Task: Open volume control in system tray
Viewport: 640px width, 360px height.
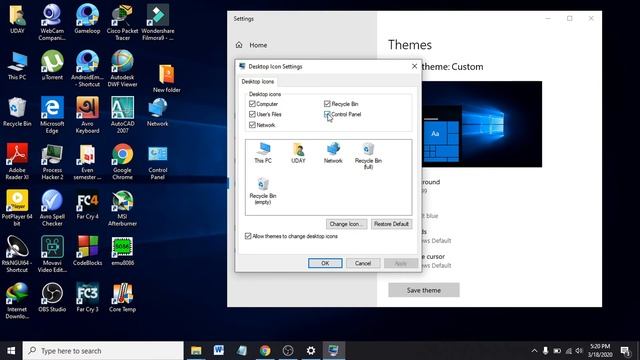Action: tap(579, 351)
